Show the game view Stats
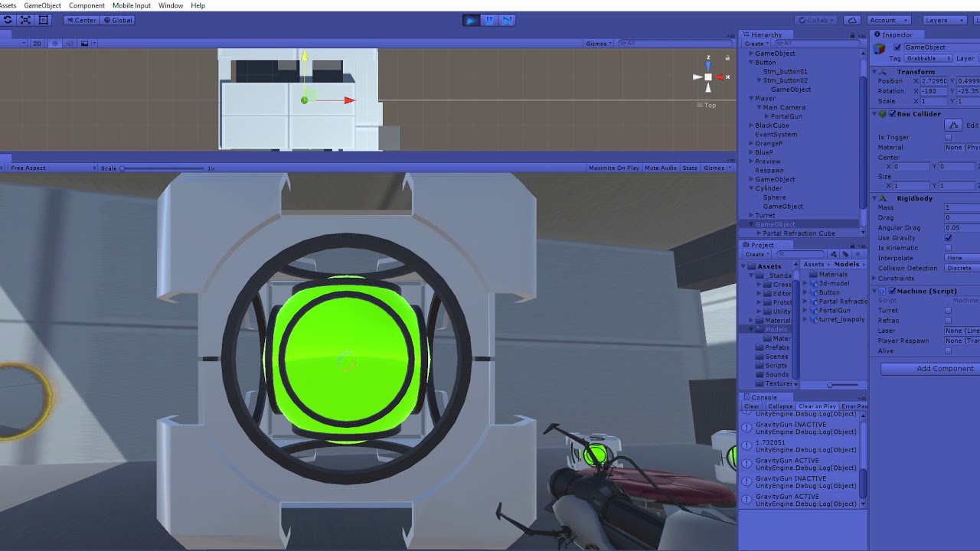 690,168
